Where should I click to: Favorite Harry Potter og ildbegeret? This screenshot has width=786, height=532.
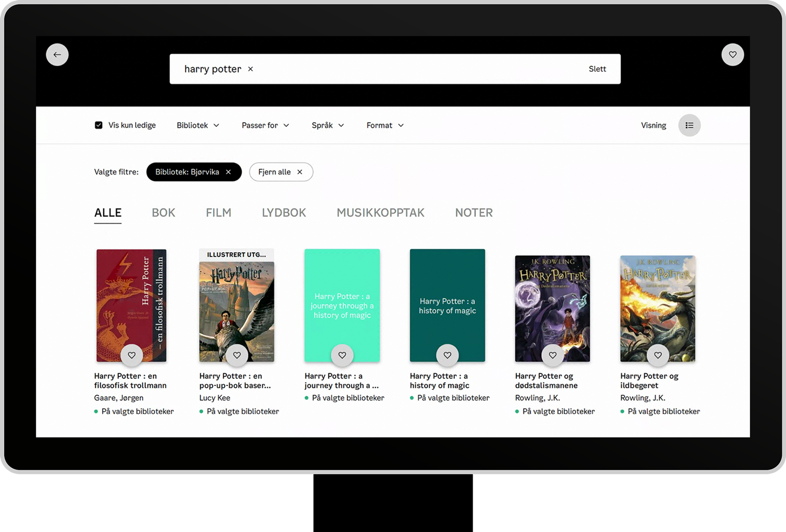(658, 355)
